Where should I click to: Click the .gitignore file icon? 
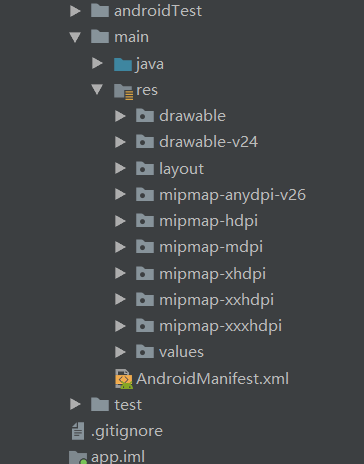[x=78, y=431]
